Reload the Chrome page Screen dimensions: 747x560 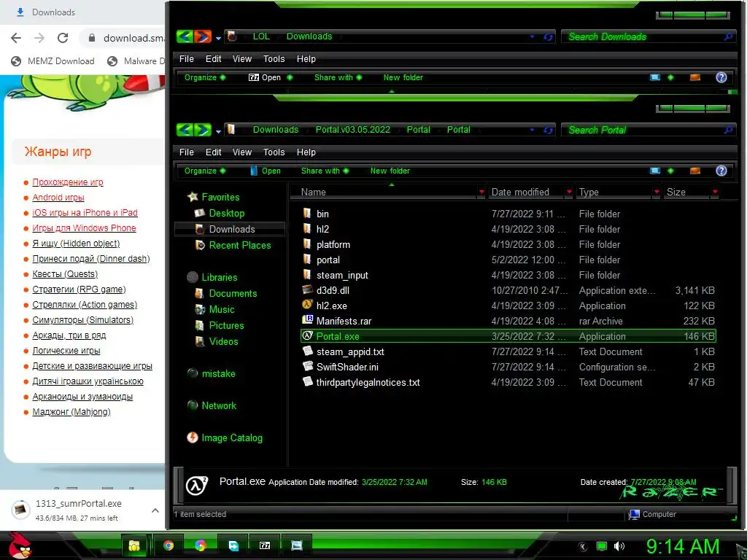[x=63, y=38]
